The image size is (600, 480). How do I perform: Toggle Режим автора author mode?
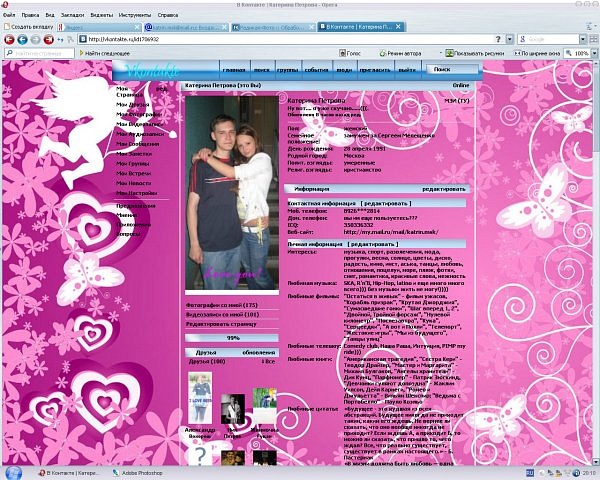pos(400,53)
